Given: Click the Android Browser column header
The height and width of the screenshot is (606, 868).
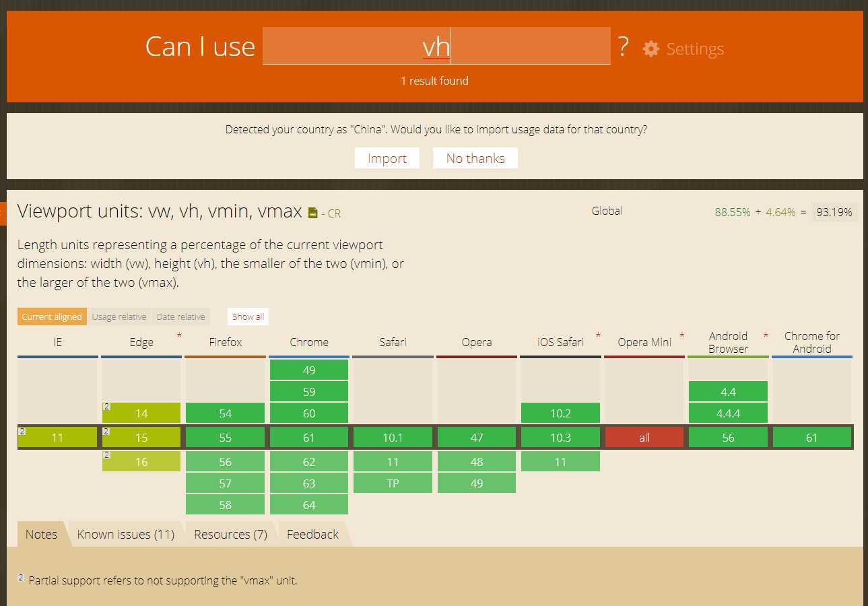Looking at the screenshot, I should [x=728, y=342].
